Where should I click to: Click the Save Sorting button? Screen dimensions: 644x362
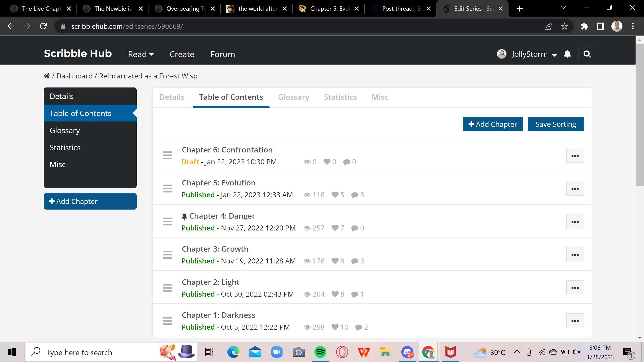click(555, 124)
